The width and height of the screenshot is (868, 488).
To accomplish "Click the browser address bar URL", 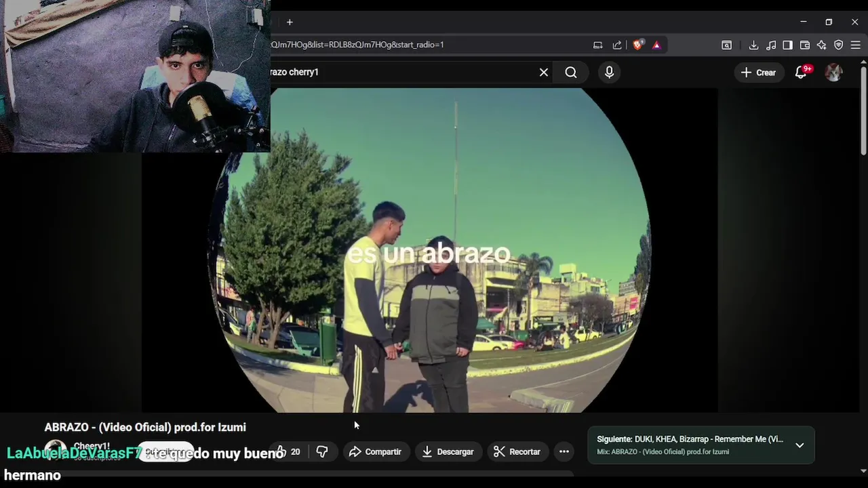I will [x=357, y=45].
